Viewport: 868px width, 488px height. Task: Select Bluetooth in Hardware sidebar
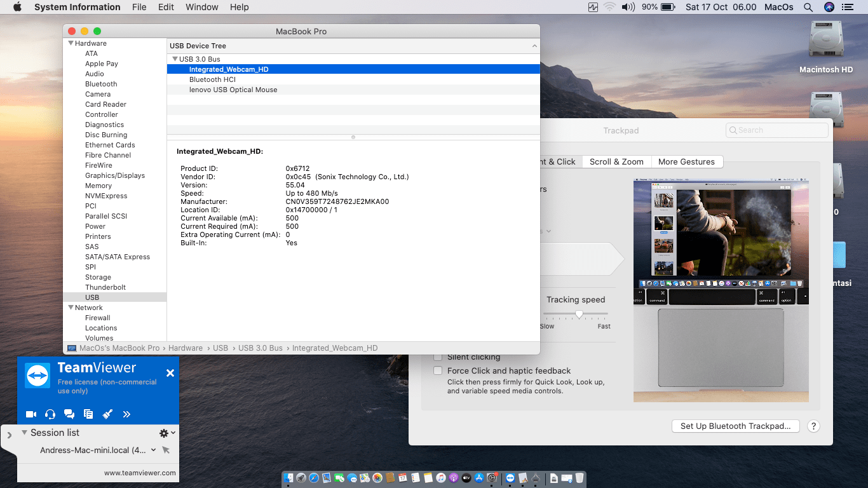[101, 84]
